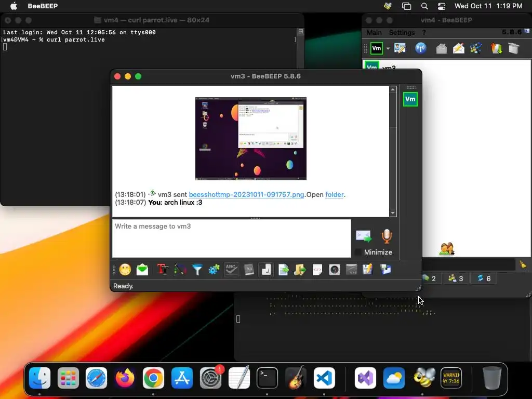Click the gray envelope icon in vm4 toolbar

coord(441,48)
